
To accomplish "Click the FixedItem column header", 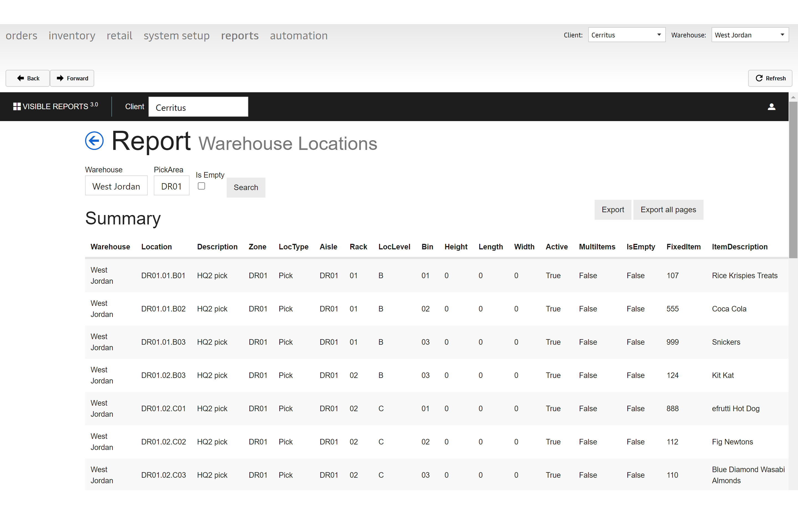I will [x=683, y=247].
